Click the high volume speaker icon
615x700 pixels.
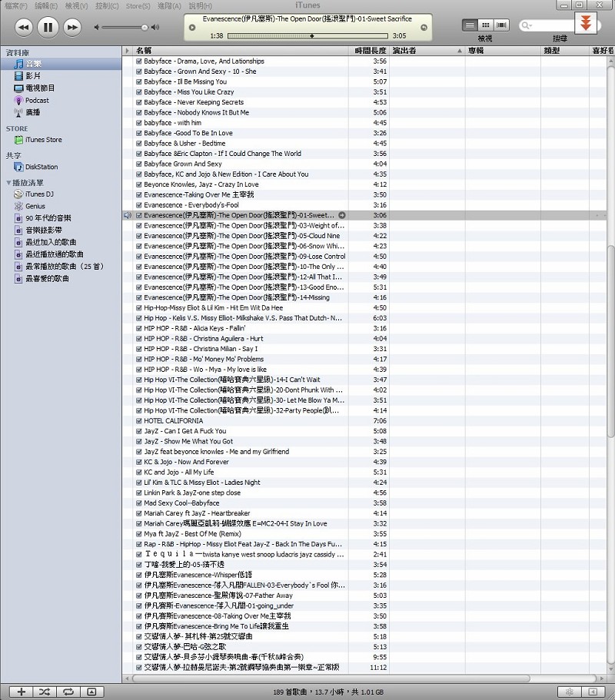[155, 27]
